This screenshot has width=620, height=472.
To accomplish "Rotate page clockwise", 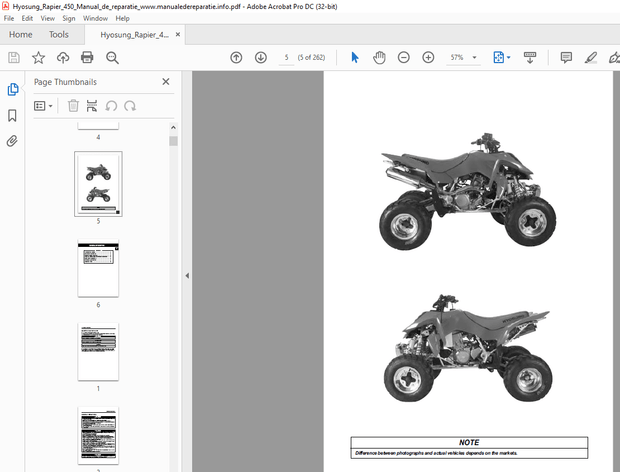I will [x=130, y=106].
